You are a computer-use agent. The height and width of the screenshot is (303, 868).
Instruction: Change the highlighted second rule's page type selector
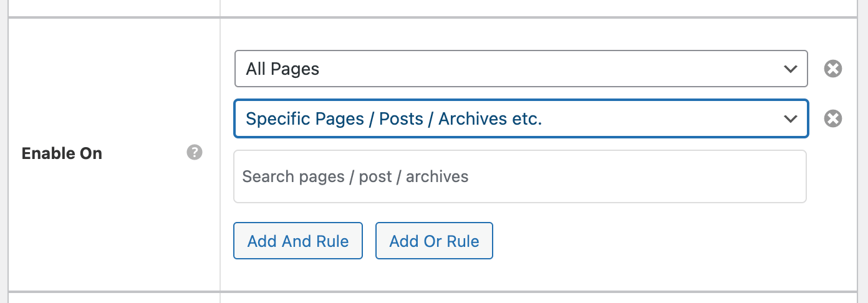[x=521, y=118]
